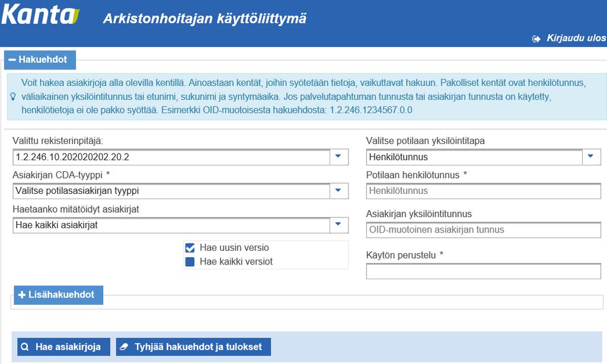Screen dimensions: 607x364
Task: Collapse the Hakuehdot section
Action: pos(40,60)
